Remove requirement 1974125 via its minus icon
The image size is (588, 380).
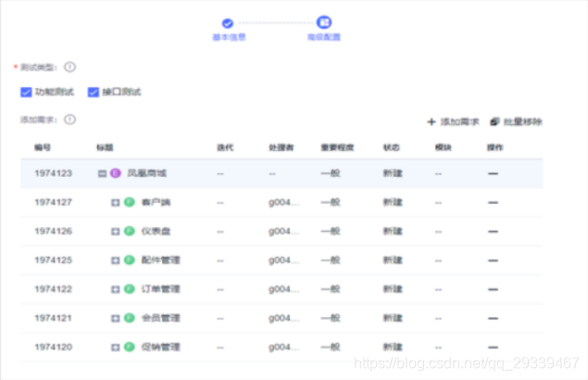(494, 260)
